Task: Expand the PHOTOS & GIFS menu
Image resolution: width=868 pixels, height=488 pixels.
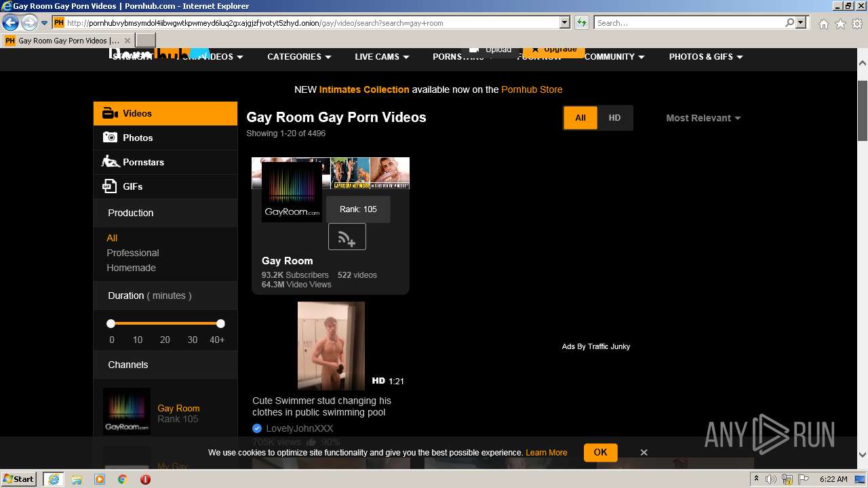Action: point(706,57)
